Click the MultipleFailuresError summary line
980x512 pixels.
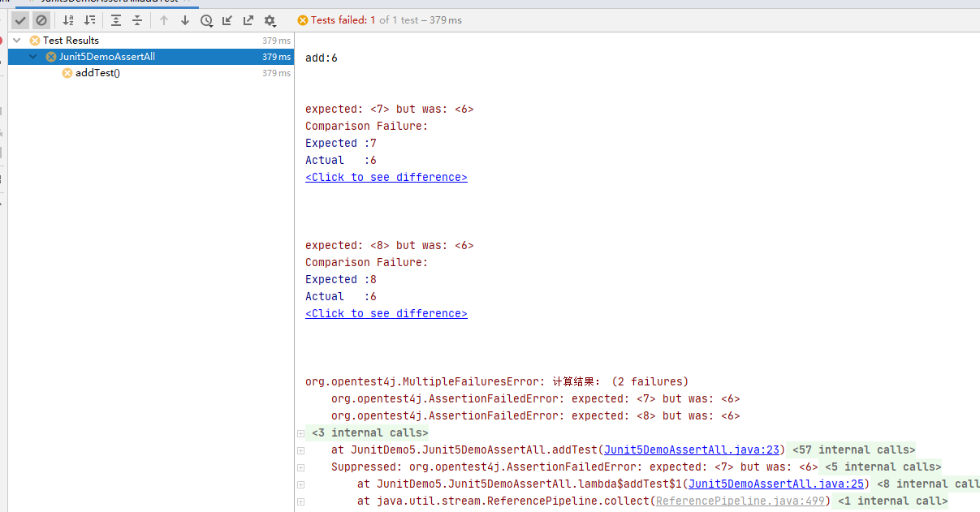coord(497,381)
